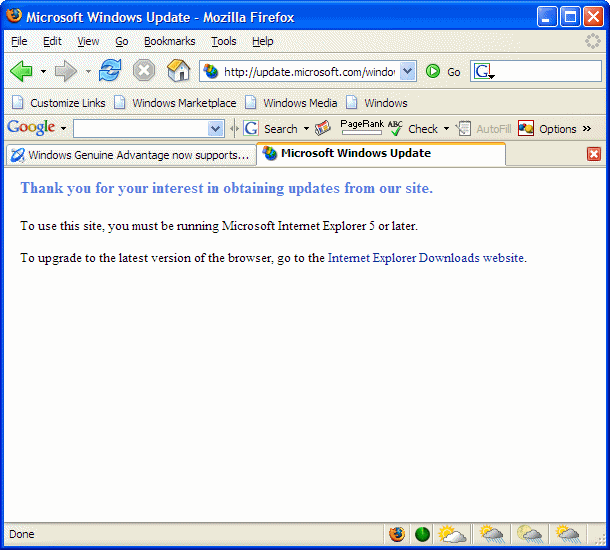Open the Search button dropdown arrow

point(307,129)
